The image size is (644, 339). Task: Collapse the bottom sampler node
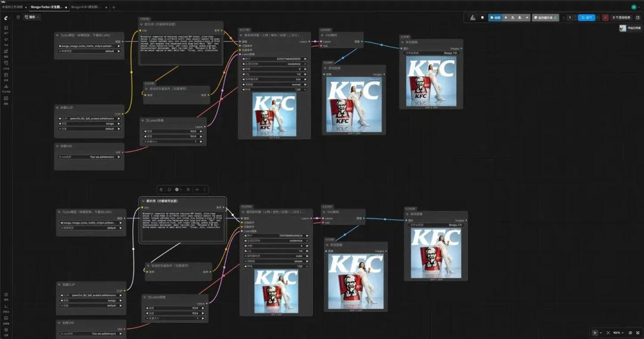pos(243,212)
